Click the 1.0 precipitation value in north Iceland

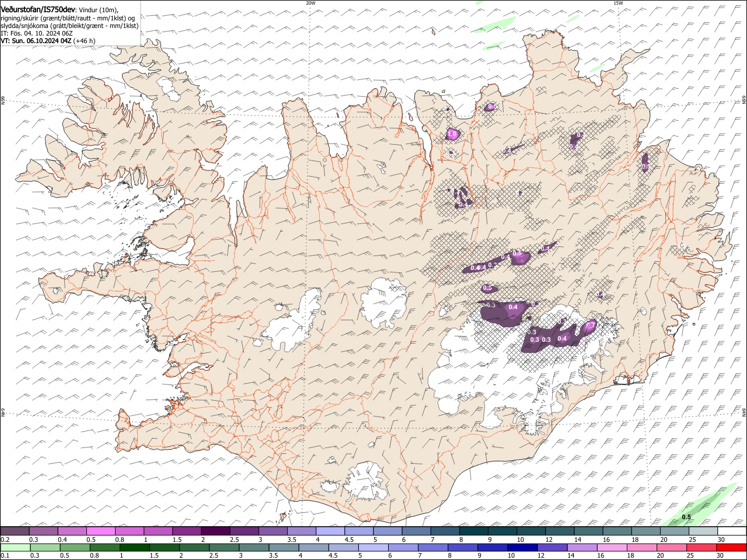click(452, 135)
